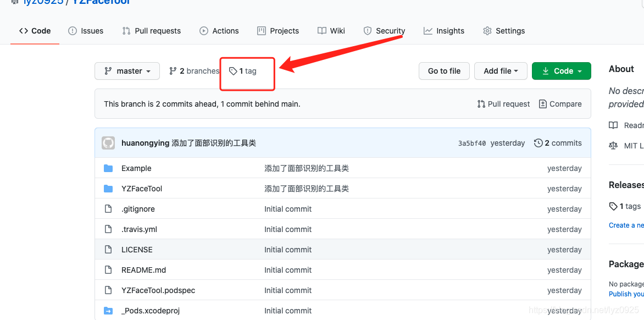Open the YZFaceTool.podspec file
The image size is (644, 320).
[158, 290]
